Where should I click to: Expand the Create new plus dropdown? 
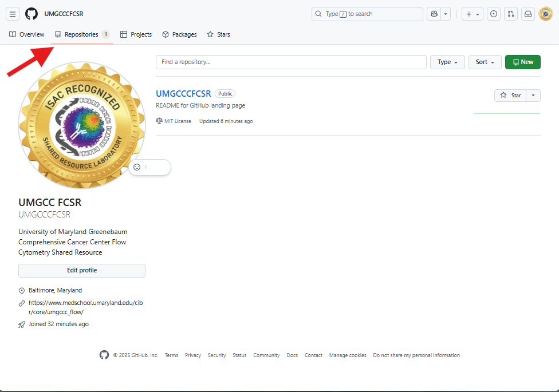pos(473,14)
